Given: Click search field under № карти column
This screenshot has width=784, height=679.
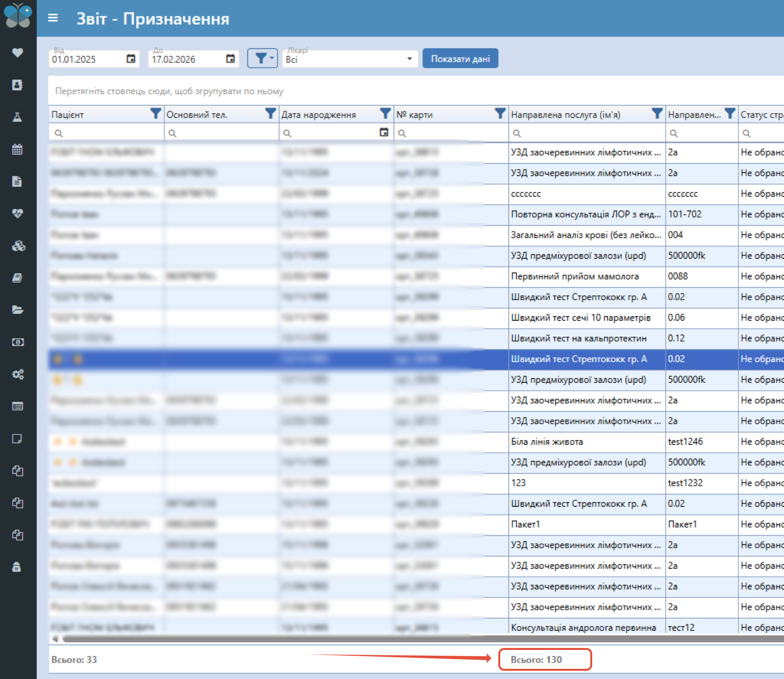Looking at the screenshot, I should (451, 133).
